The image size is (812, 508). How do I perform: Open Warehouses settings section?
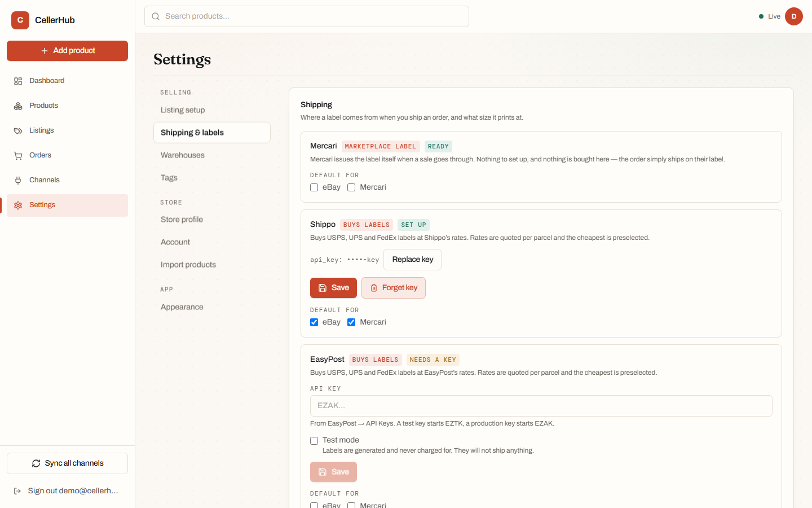pyautogui.click(x=212, y=155)
